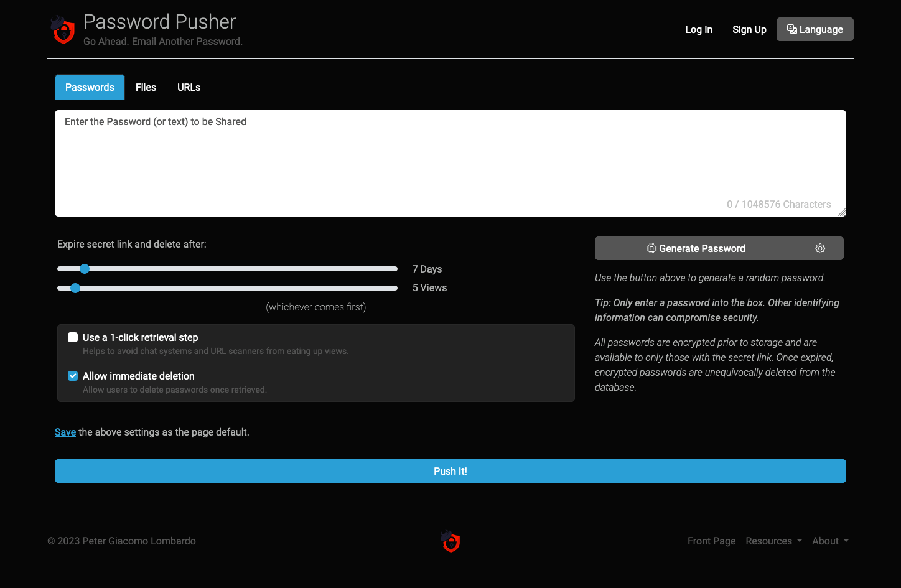The height and width of the screenshot is (588, 901).
Task: Click the translate icon on Language button
Action: pyautogui.click(x=792, y=29)
